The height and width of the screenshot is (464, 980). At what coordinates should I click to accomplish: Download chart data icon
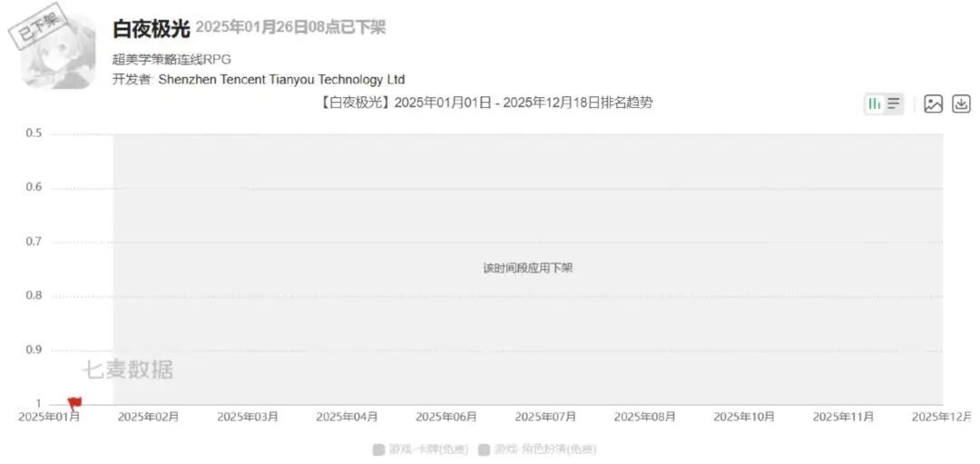961,104
